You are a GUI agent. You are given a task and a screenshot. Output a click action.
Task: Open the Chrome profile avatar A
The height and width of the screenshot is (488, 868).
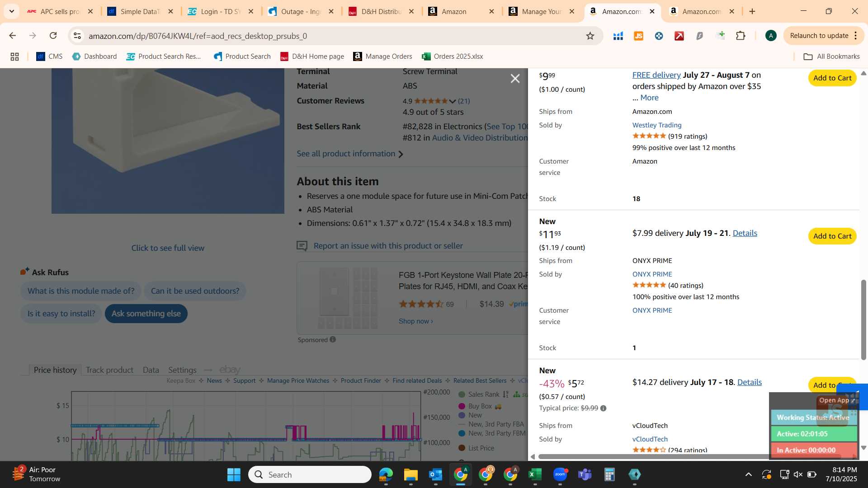(771, 36)
